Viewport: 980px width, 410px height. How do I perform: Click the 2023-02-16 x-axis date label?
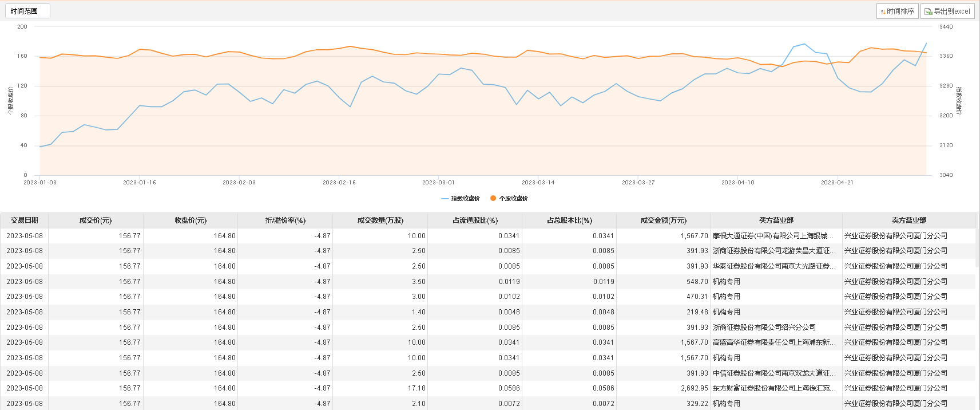pos(339,183)
